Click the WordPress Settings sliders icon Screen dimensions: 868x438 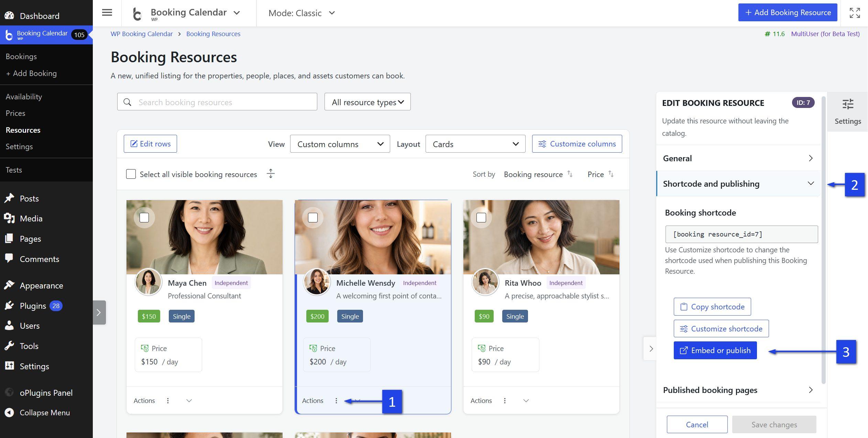9,366
